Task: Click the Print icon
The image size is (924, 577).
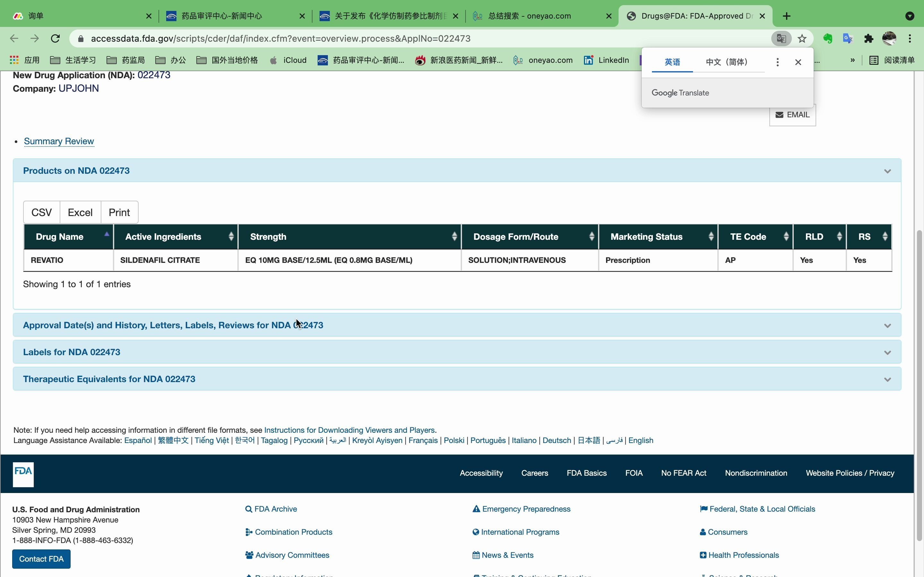Action: (119, 212)
